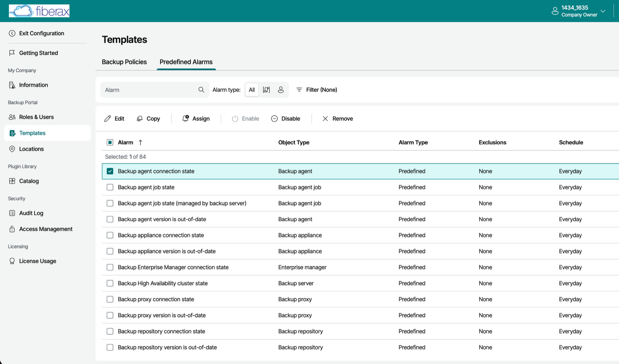Click the Copy alarm icon
This screenshot has height=364, width=619.
tap(140, 119)
